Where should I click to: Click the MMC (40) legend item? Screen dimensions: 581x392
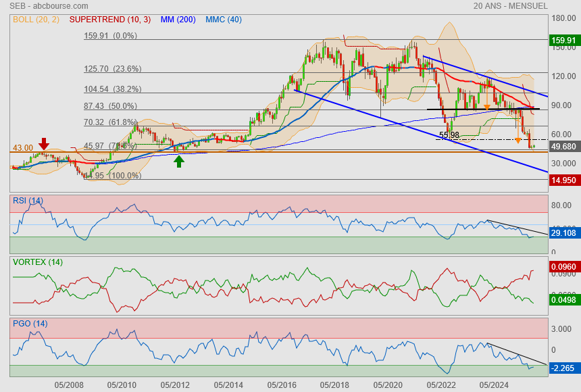pos(223,20)
